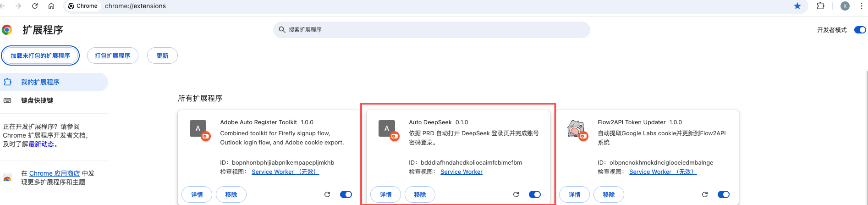Disable the Adobe Auto Register Toolkit extension
Screen dimensions: 868x205
click(346, 194)
